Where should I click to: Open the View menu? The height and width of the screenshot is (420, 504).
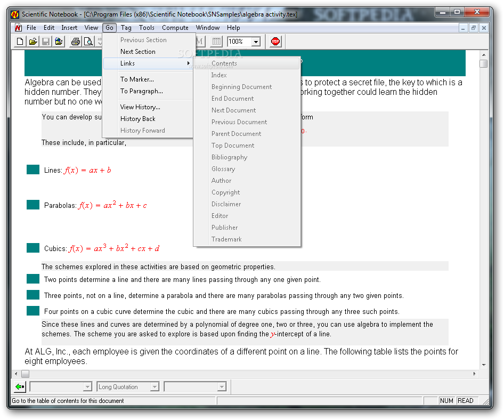[91, 28]
